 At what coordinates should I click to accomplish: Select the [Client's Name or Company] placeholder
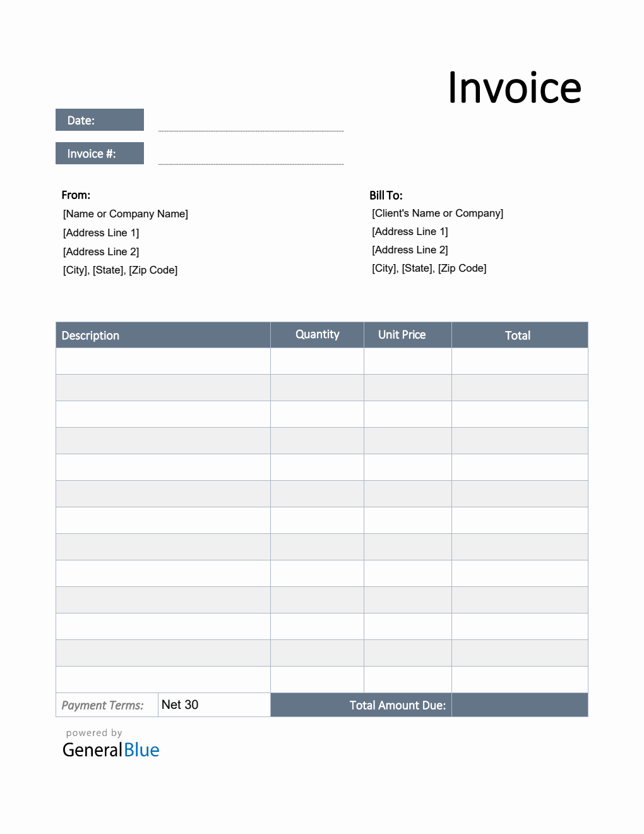pos(438,213)
